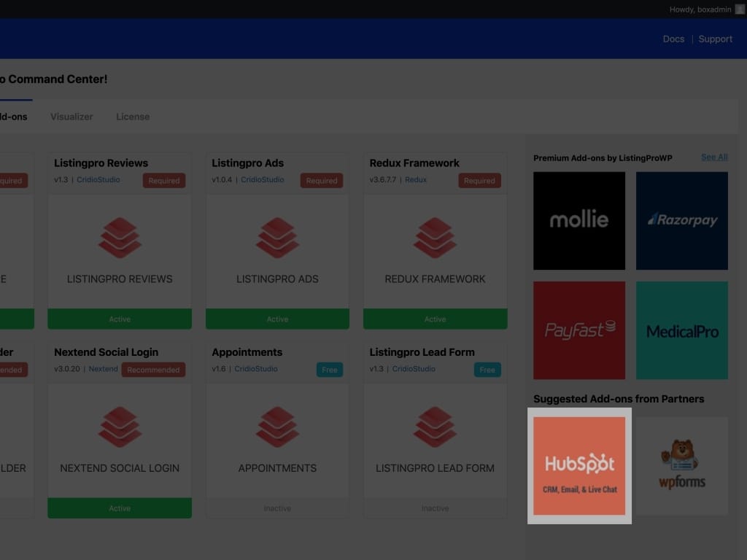Click the uppercase "APPOINTMENTS" caption
The width and height of the screenshot is (747, 560).
pos(277,468)
